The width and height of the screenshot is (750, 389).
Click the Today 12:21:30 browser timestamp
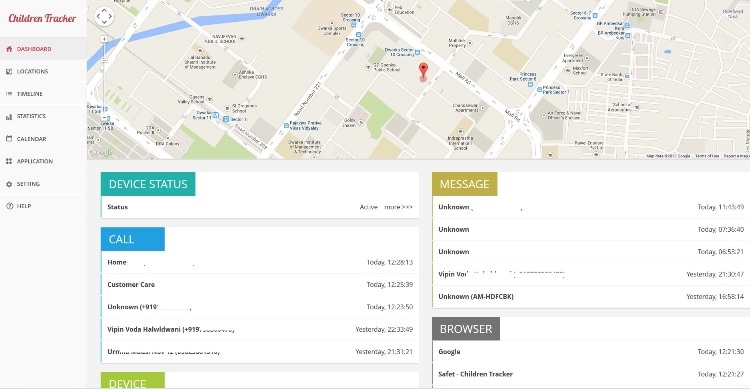click(720, 352)
